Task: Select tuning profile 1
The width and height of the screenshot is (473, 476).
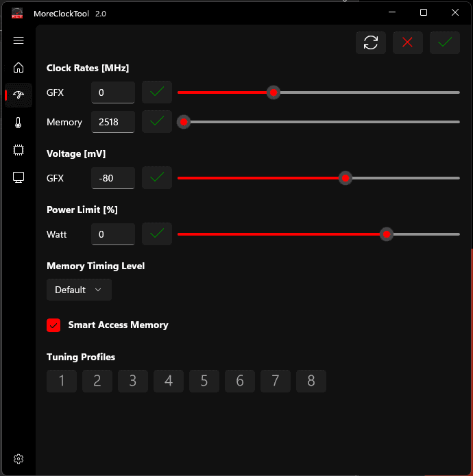Action: [x=62, y=381]
